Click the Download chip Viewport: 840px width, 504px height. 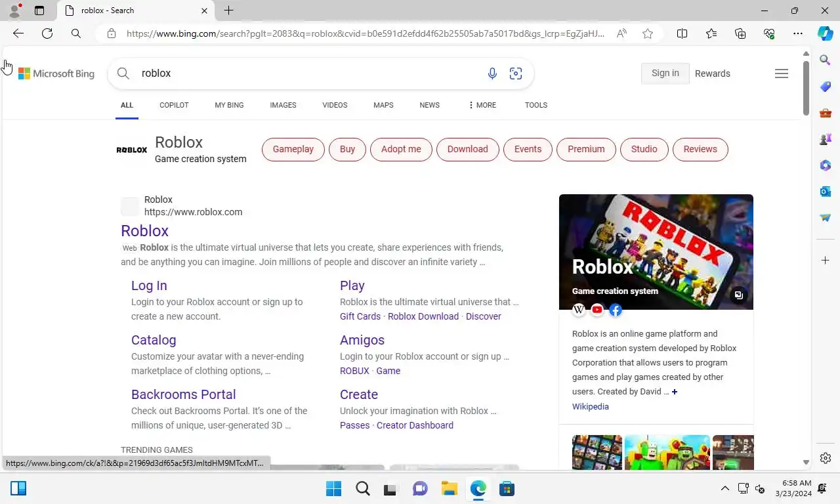pos(467,149)
